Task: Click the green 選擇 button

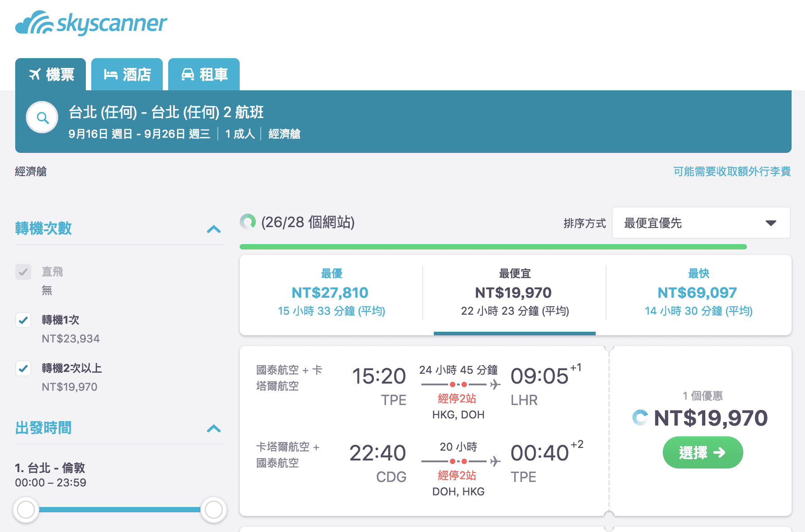Action: (703, 452)
